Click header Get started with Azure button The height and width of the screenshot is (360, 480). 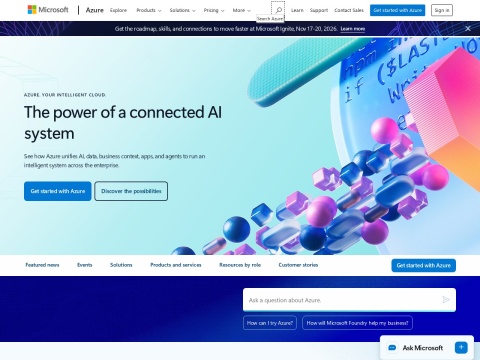click(x=397, y=10)
